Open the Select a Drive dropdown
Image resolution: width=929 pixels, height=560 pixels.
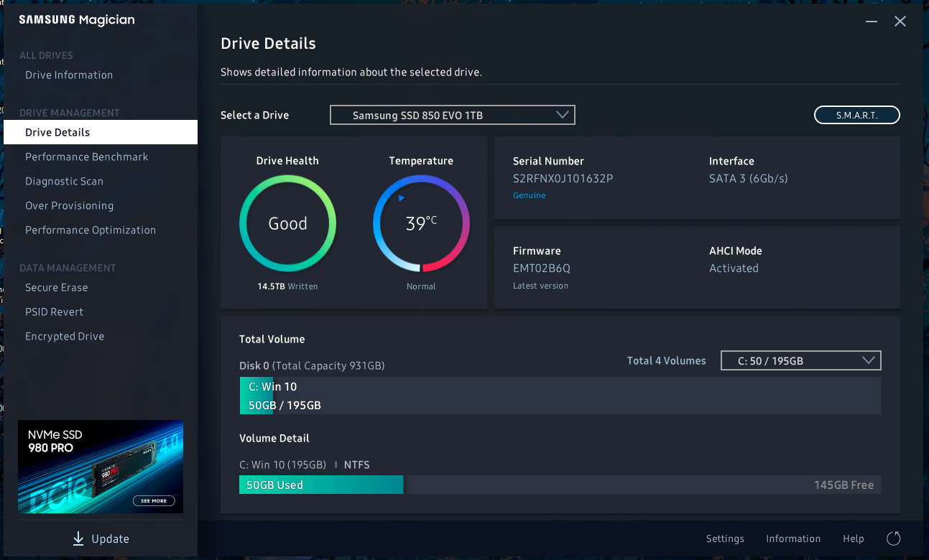click(x=453, y=115)
